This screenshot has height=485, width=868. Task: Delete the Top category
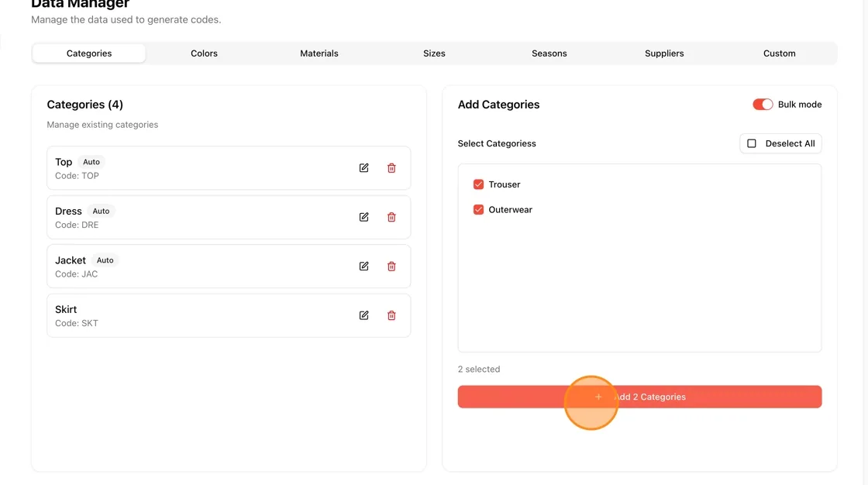(x=391, y=168)
